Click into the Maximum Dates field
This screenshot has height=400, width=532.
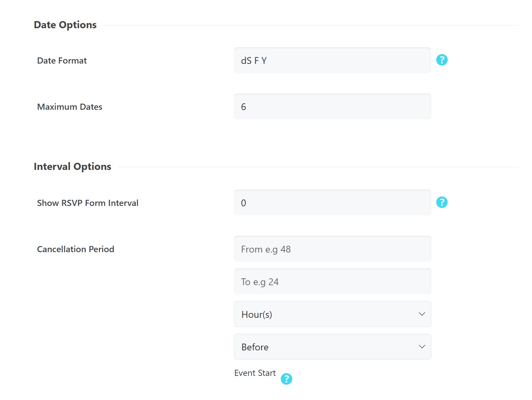pyautogui.click(x=332, y=107)
